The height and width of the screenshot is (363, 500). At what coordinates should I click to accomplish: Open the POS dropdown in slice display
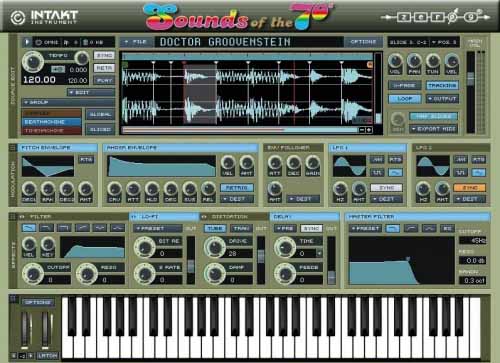pyautogui.click(x=444, y=42)
